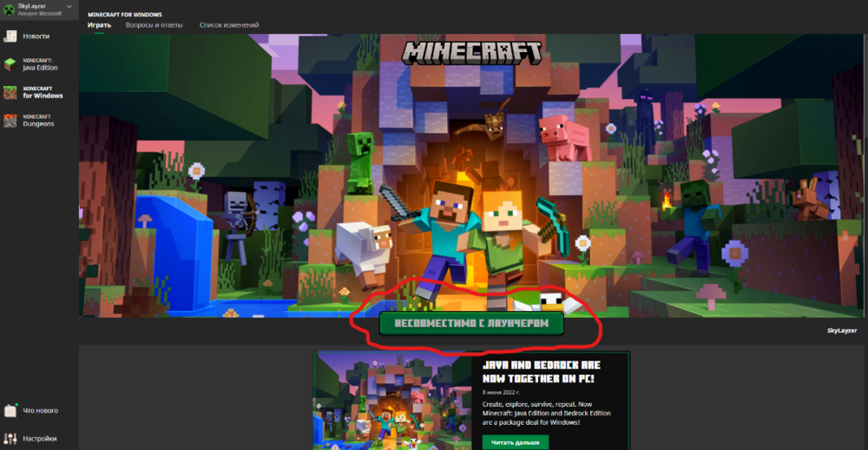The width and height of the screenshot is (868, 450).
Task: Click the Java and Bedrock are now together headline
Action: [x=542, y=373]
